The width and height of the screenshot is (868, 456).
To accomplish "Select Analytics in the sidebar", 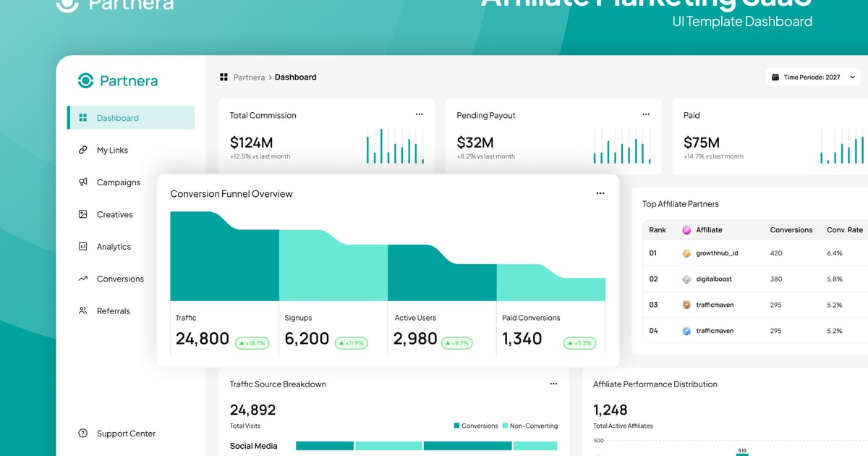I will [x=114, y=247].
